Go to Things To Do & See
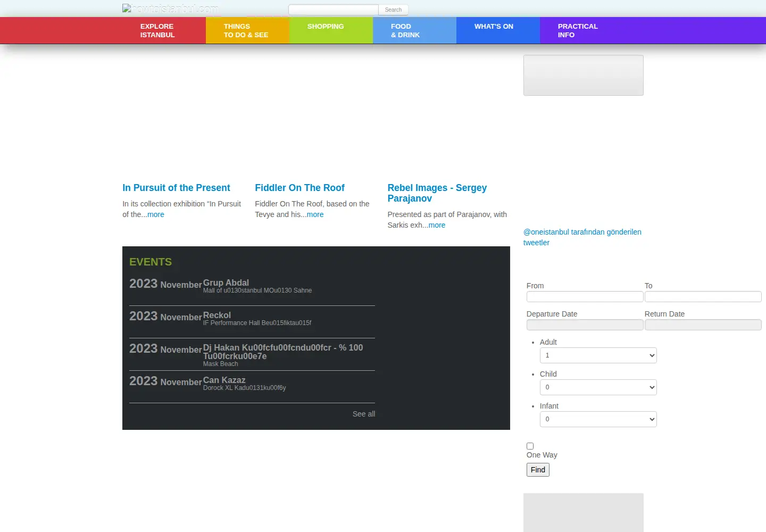 coord(247,30)
